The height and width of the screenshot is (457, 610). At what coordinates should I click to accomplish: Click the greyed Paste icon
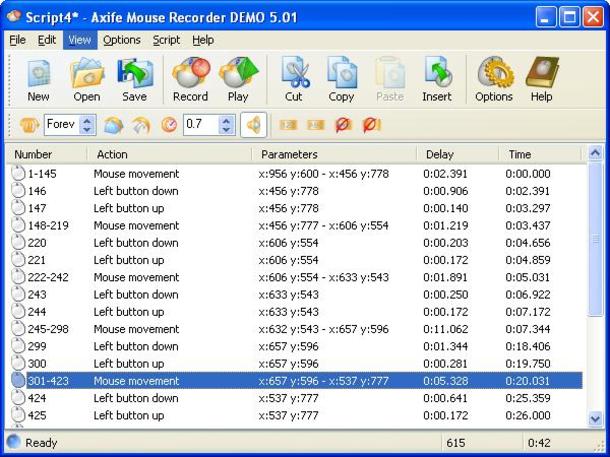(x=390, y=81)
